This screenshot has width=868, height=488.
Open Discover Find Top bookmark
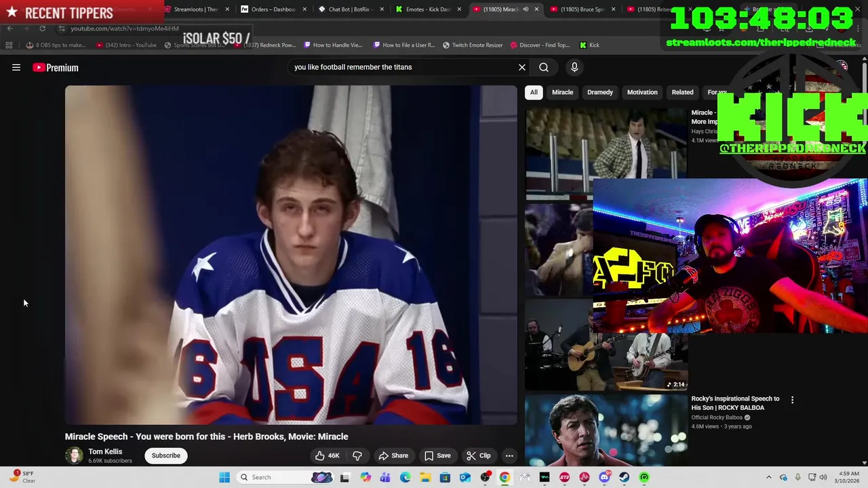point(540,45)
